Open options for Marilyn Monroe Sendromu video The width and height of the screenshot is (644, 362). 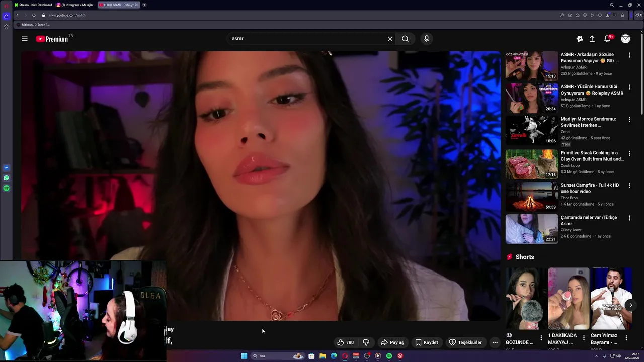[x=629, y=119]
